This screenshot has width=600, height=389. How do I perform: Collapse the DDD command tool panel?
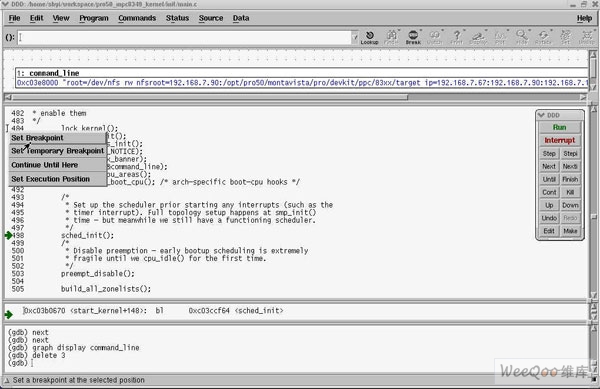coord(541,115)
